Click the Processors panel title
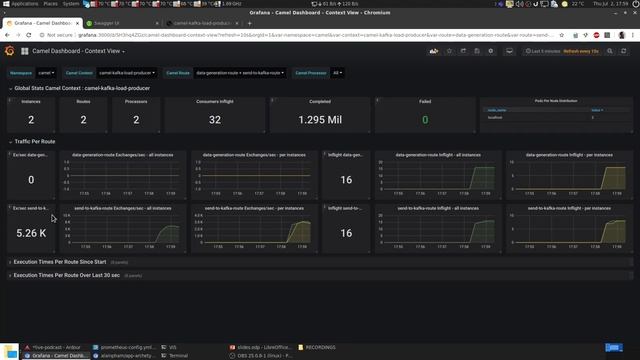 [x=136, y=102]
